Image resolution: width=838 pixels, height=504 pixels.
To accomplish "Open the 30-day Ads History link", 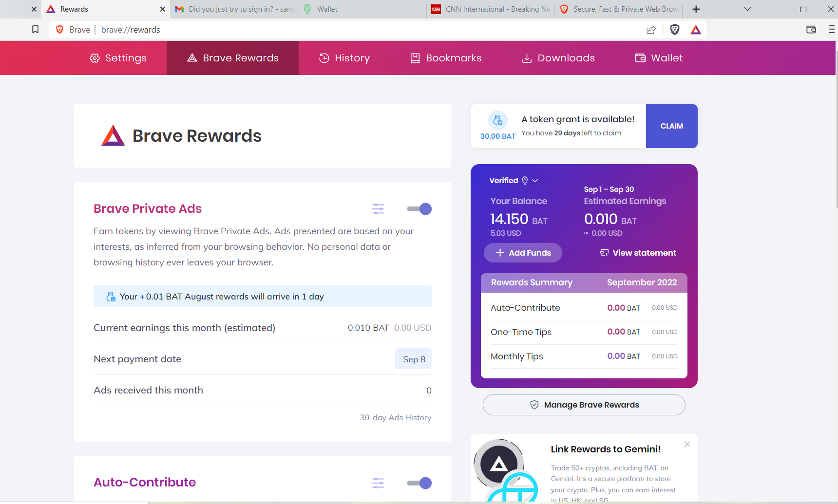I will click(x=395, y=417).
